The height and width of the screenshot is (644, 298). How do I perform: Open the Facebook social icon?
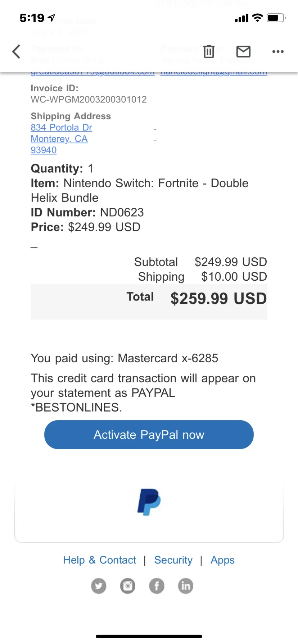pos(157,586)
